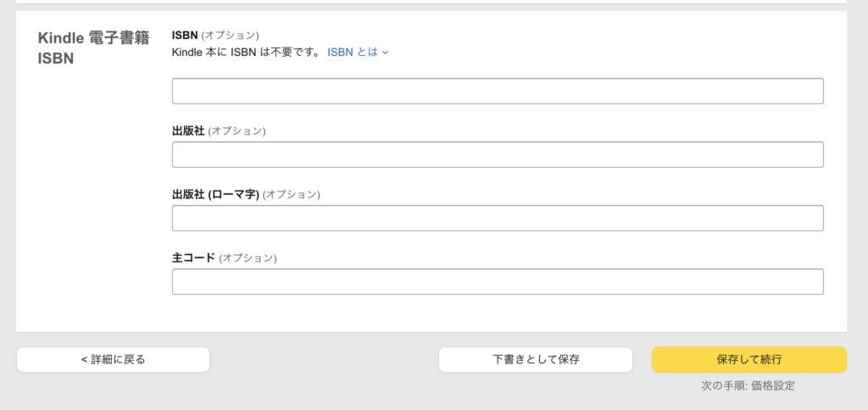Select the 出版社 (ローマ字) input field

(x=498, y=218)
